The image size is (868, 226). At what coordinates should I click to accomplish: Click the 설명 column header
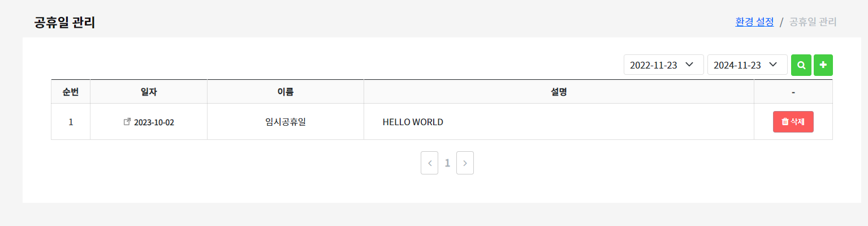559,92
